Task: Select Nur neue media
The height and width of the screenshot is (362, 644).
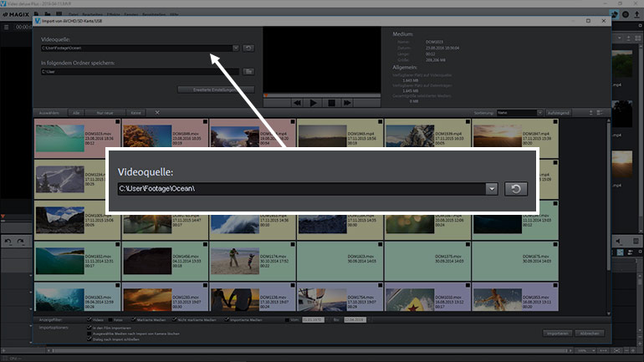Action: [105, 113]
